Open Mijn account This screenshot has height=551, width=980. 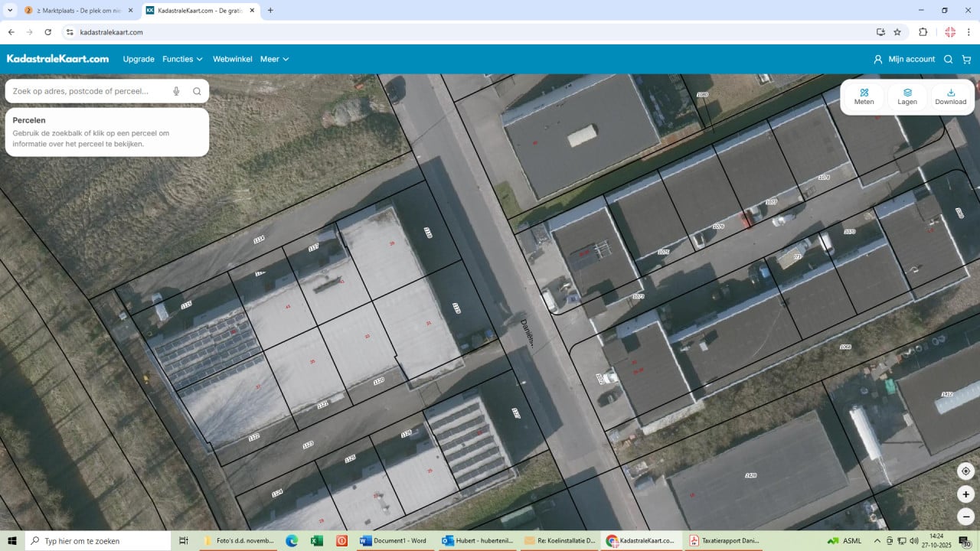click(x=904, y=59)
